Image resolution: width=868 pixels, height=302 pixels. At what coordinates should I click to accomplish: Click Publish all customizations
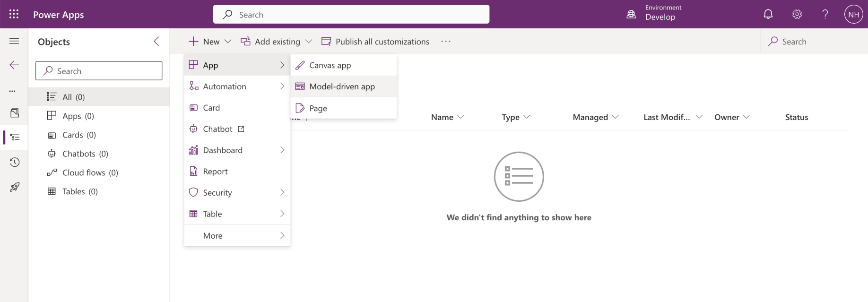pos(375,42)
